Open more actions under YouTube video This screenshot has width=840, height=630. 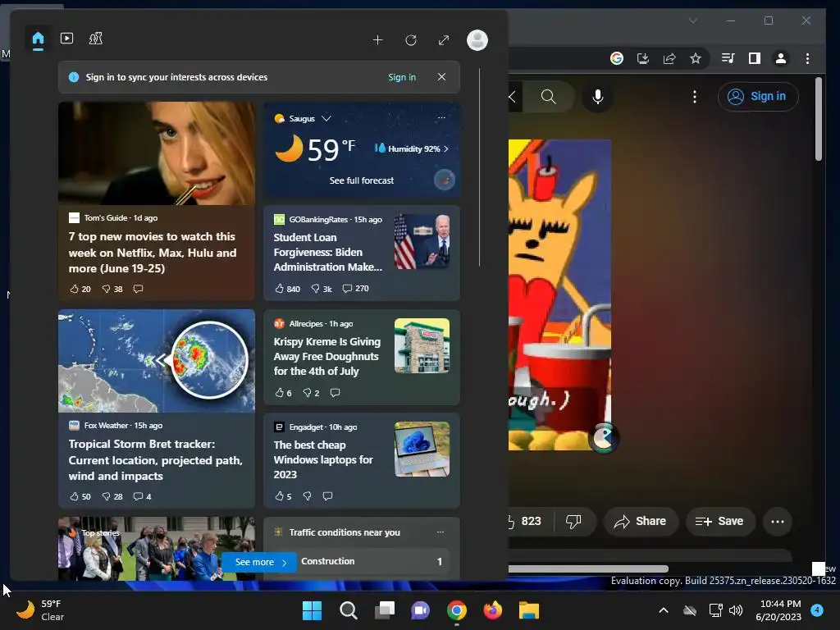pyautogui.click(x=778, y=521)
